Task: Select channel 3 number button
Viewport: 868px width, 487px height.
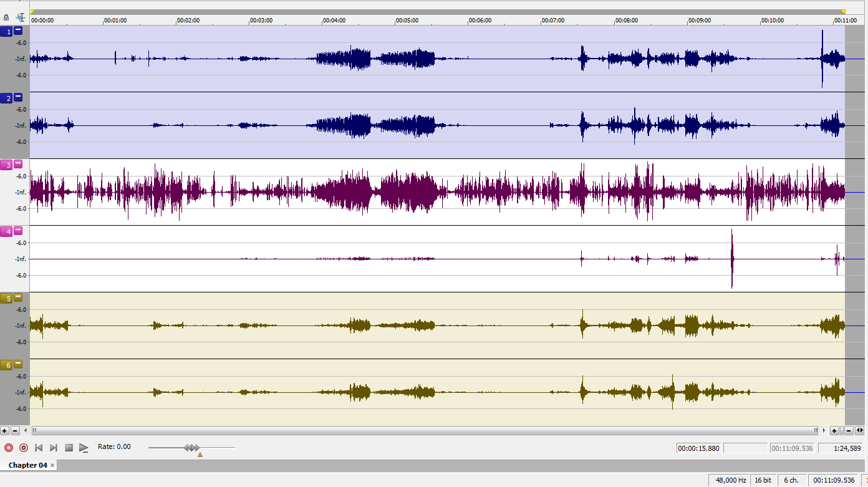Action: click(6, 165)
